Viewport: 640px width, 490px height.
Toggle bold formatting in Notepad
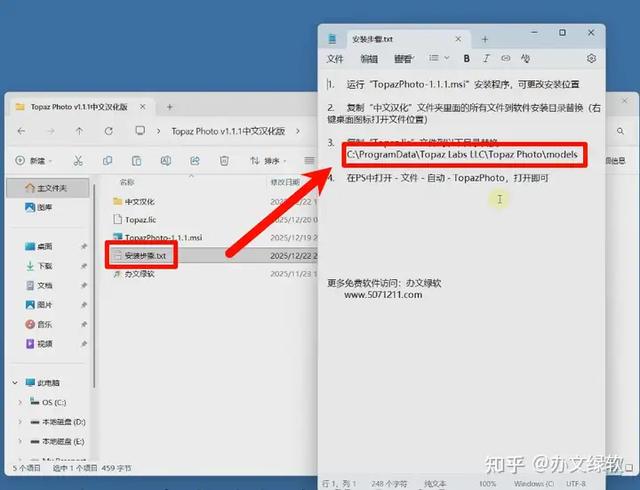click(466, 59)
